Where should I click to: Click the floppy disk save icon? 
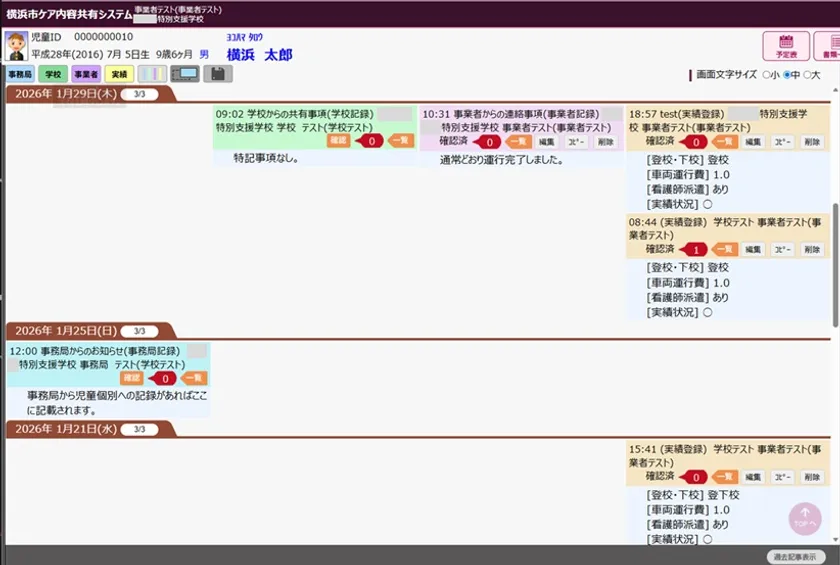pyautogui.click(x=218, y=74)
